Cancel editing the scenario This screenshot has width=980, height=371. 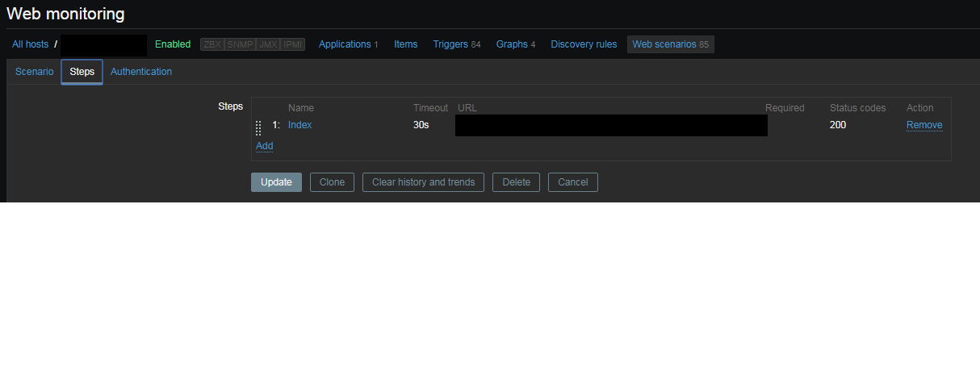573,182
